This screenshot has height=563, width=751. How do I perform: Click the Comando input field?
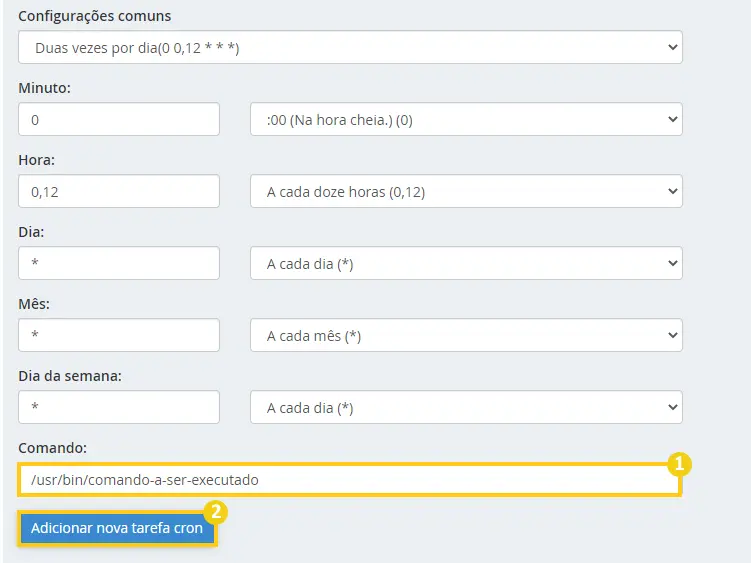pyautogui.click(x=349, y=480)
